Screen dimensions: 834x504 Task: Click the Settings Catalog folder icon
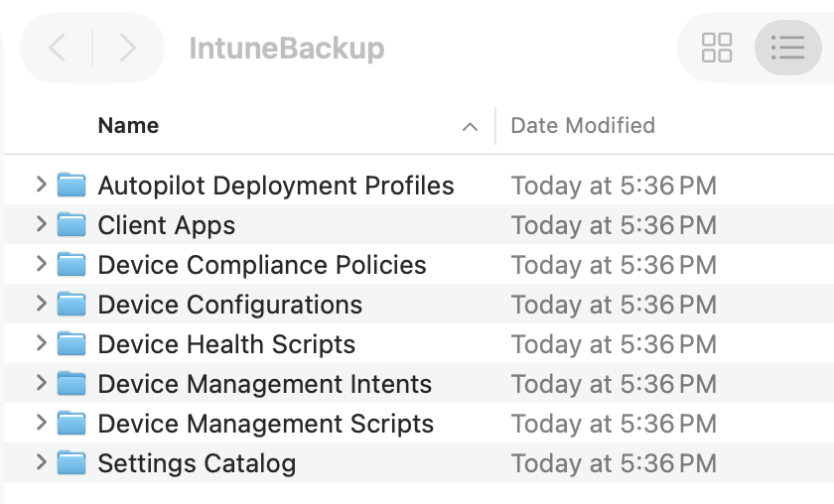tap(71, 462)
